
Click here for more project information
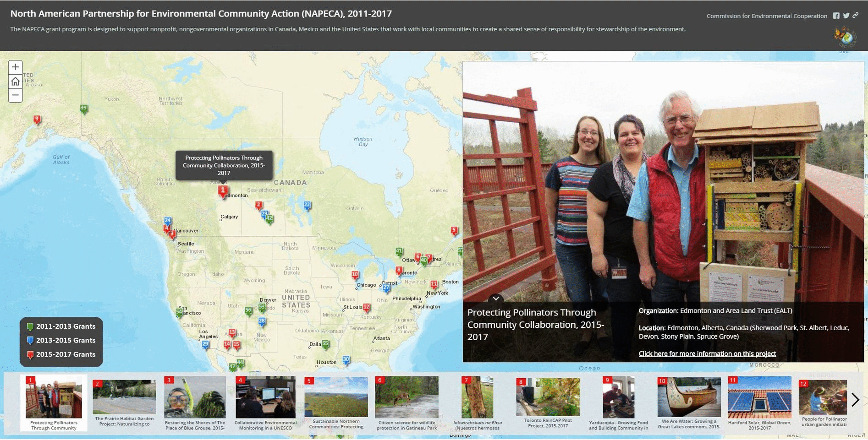pos(707,353)
